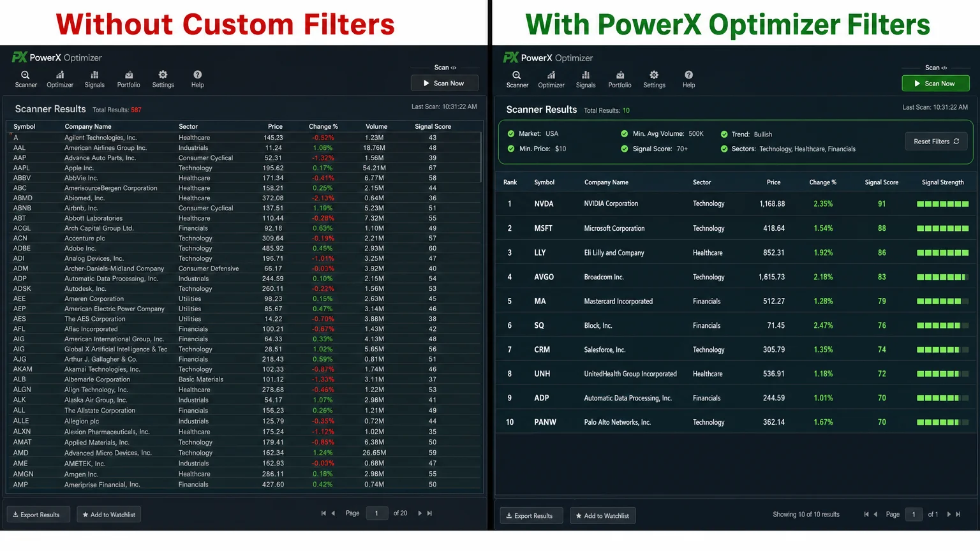Toggle the Min. Avg Volume 500K check
The height and width of the screenshot is (551, 980).
click(x=625, y=134)
